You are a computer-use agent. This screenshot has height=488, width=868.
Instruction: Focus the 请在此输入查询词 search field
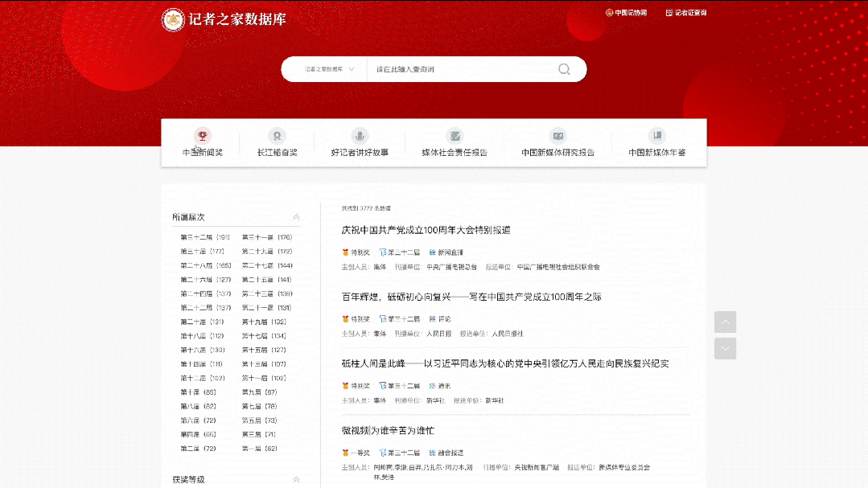pyautogui.click(x=459, y=69)
